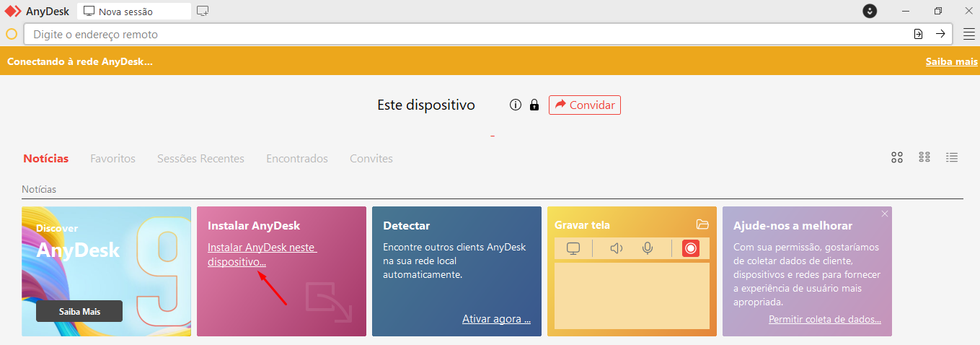Open the Sessões Recentes tab

(x=200, y=158)
